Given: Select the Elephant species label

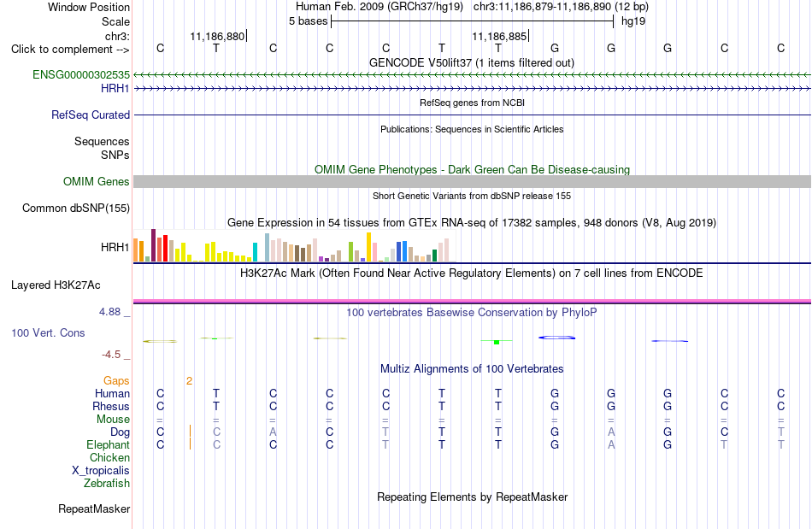Looking at the screenshot, I should (108, 444).
